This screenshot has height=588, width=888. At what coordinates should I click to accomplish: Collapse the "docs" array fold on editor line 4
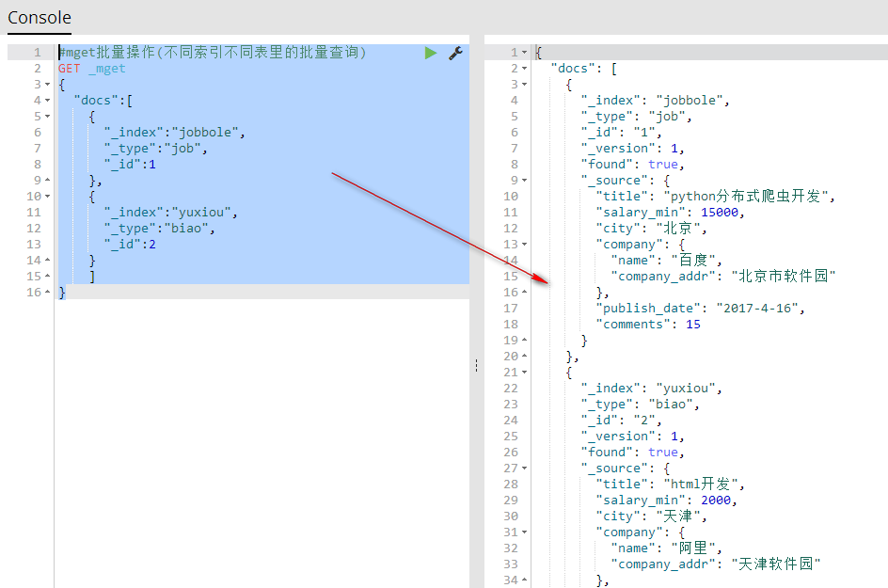pos(48,101)
